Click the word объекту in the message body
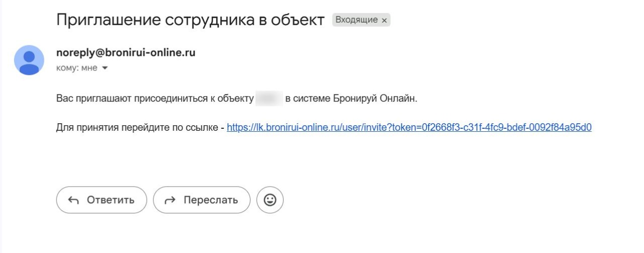 tap(236, 99)
